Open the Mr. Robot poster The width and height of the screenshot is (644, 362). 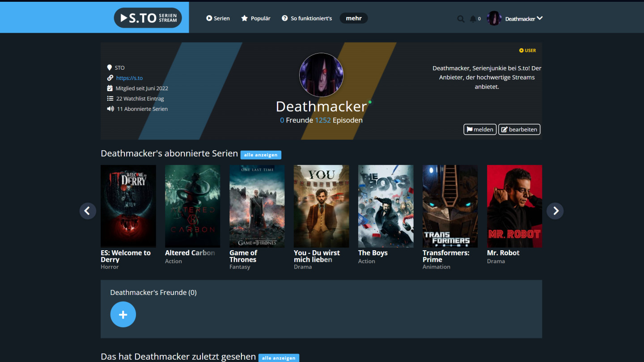(x=514, y=206)
